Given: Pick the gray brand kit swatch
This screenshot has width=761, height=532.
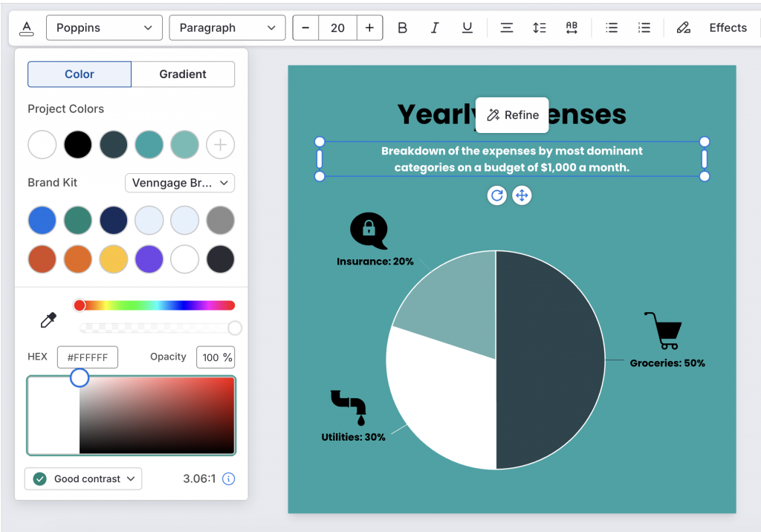Looking at the screenshot, I should coord(220,221).
